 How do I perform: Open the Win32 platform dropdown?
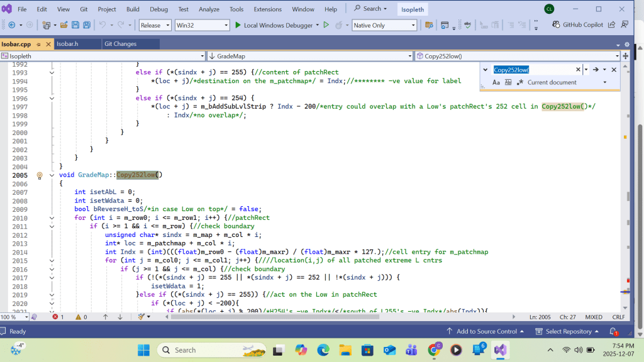click(201, 25)
